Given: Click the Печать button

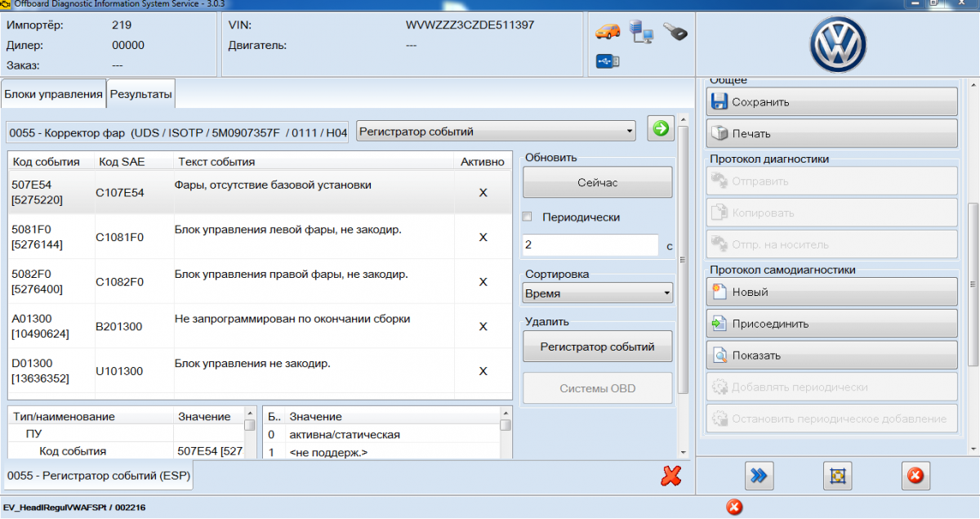Looking at the screenshot, I should pos(831,133).
